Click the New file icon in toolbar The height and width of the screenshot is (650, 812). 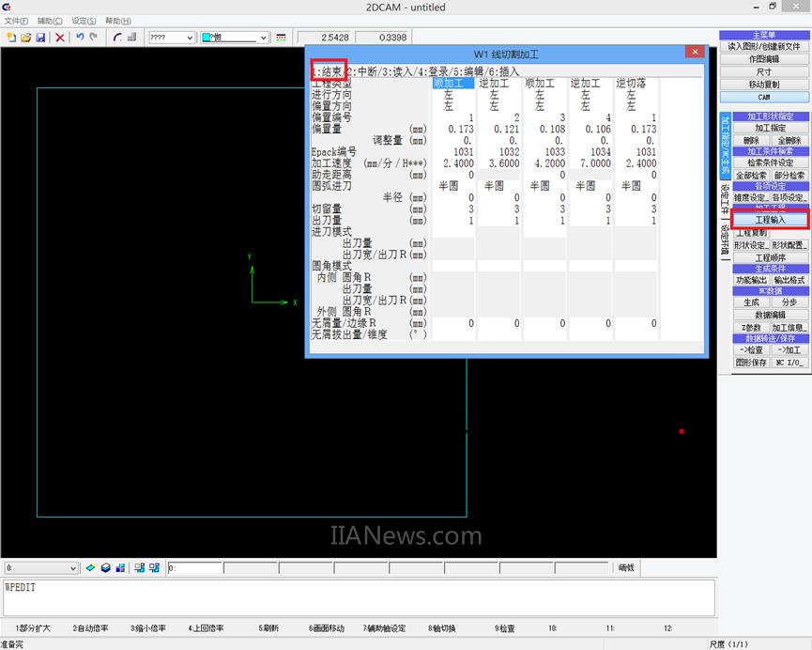[11, 38]
